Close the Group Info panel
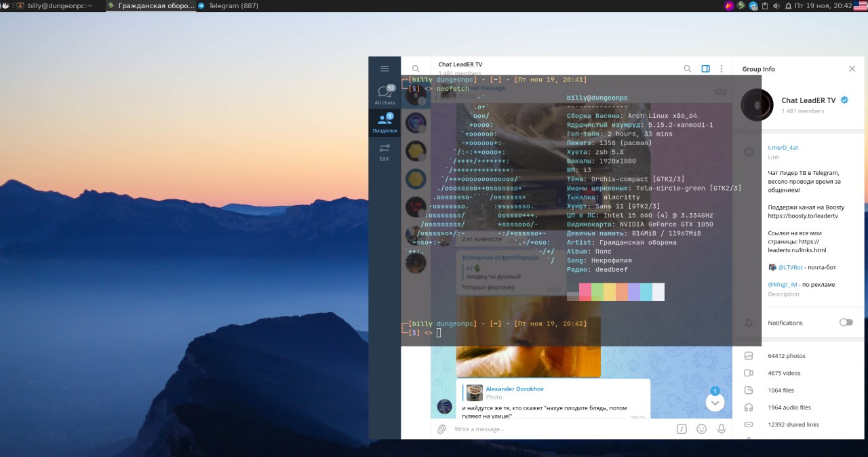The image size is (868, 457). [852, 68]
